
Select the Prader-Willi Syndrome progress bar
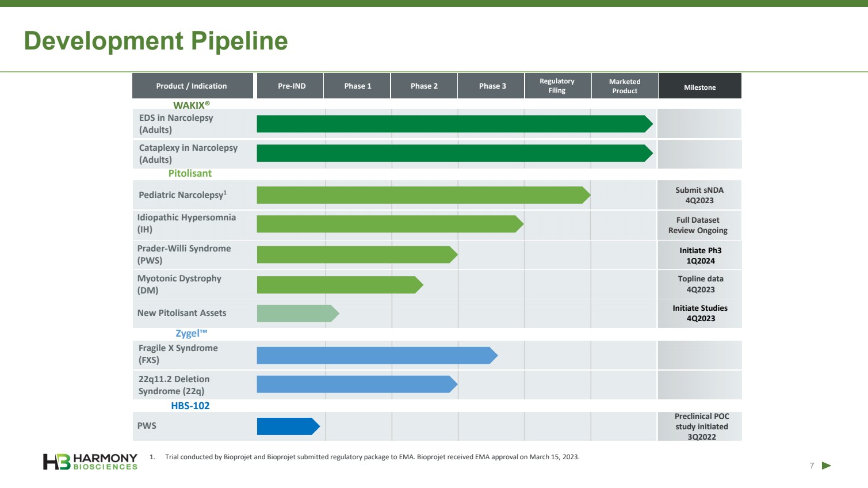[357, 254]
